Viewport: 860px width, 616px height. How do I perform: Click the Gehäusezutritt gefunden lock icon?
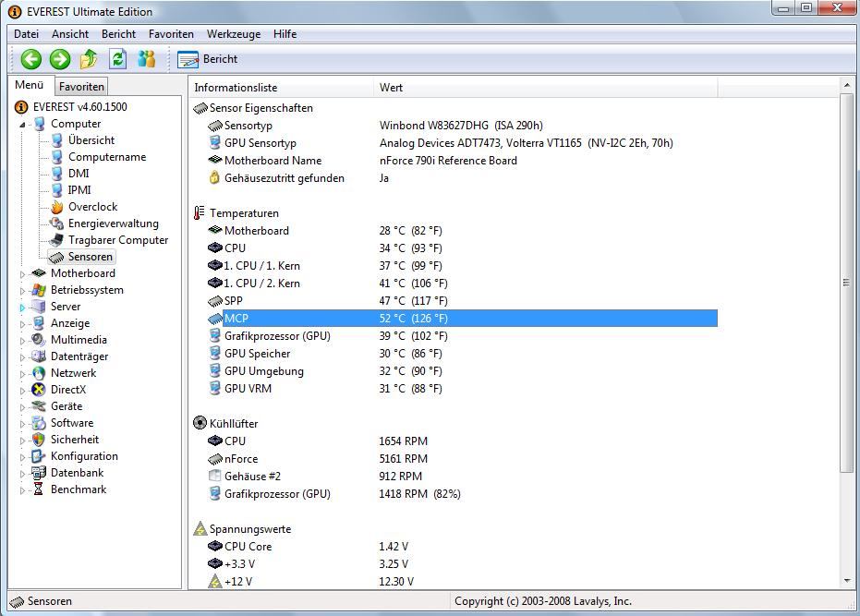215,177
